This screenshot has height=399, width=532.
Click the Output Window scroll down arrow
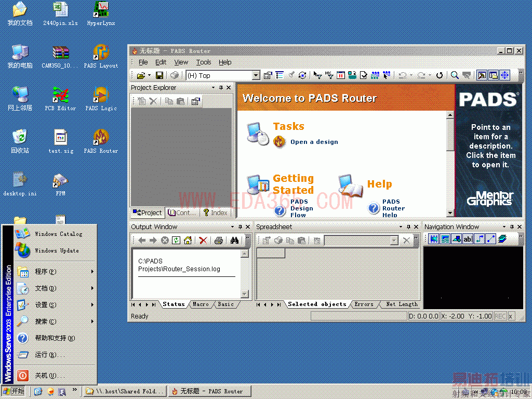[244, 294]
